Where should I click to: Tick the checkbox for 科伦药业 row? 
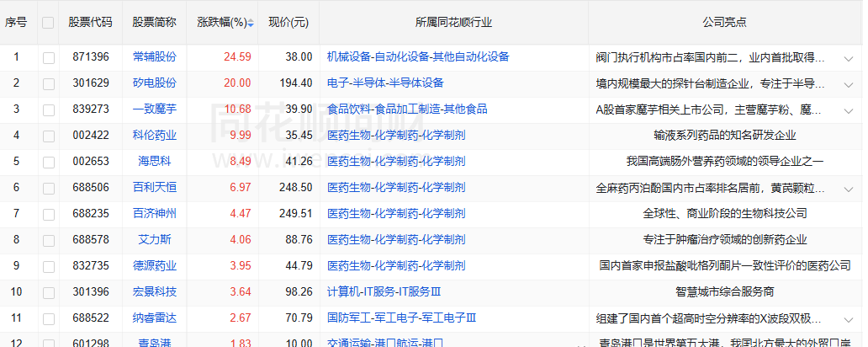pos(48,136)
